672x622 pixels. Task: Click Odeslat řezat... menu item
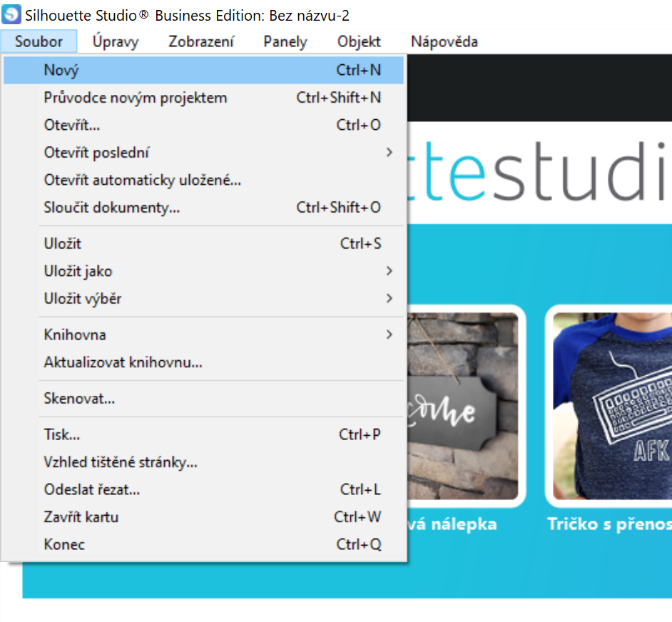(91, 489)
